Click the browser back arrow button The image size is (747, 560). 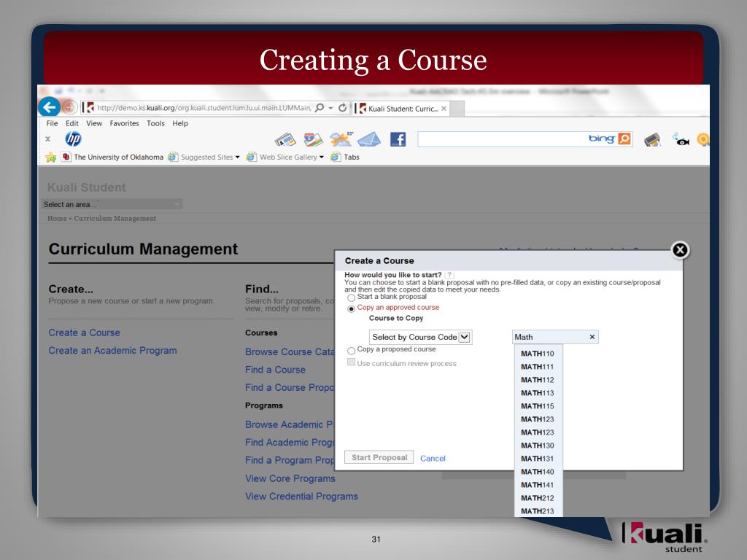(x=49, y=107)
